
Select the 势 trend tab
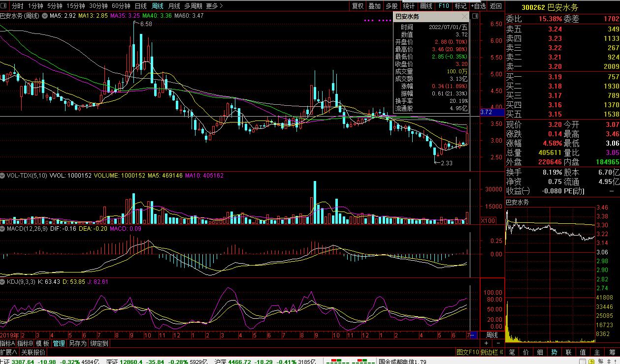(555, 352)
